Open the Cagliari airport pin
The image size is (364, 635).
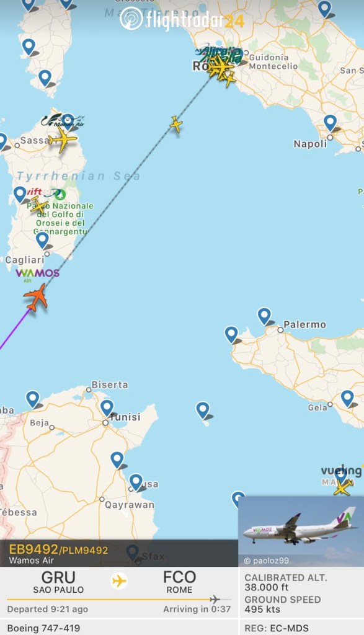tap(43, 241)
